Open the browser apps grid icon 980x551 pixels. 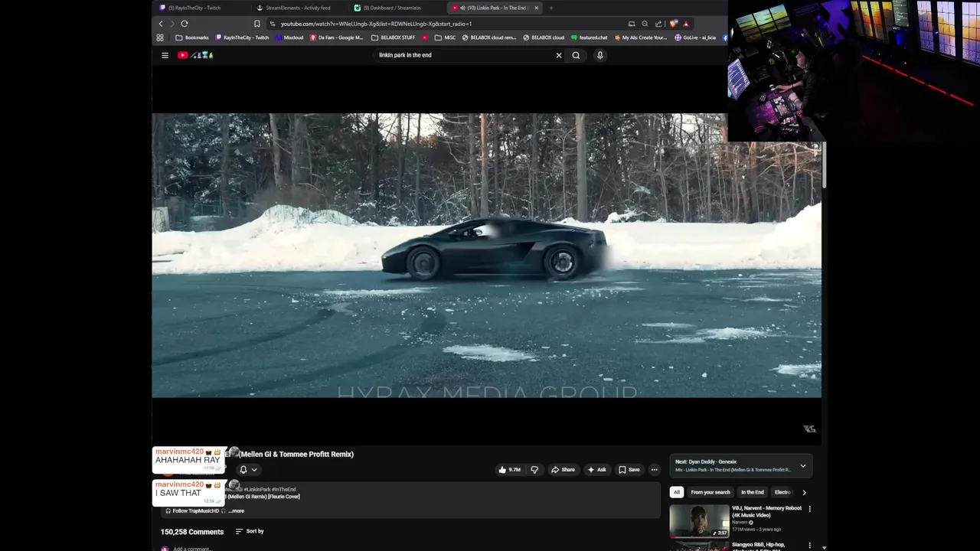click(160, 37)
